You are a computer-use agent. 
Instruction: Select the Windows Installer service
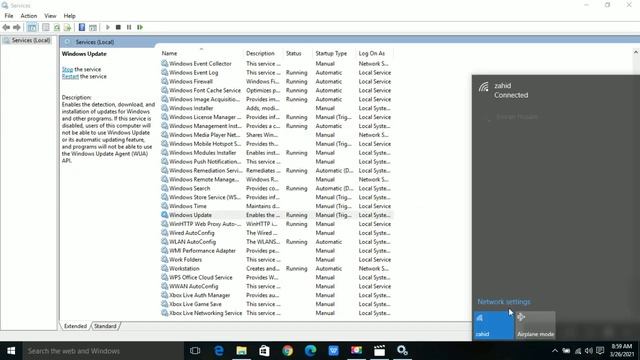coord(276,108)
